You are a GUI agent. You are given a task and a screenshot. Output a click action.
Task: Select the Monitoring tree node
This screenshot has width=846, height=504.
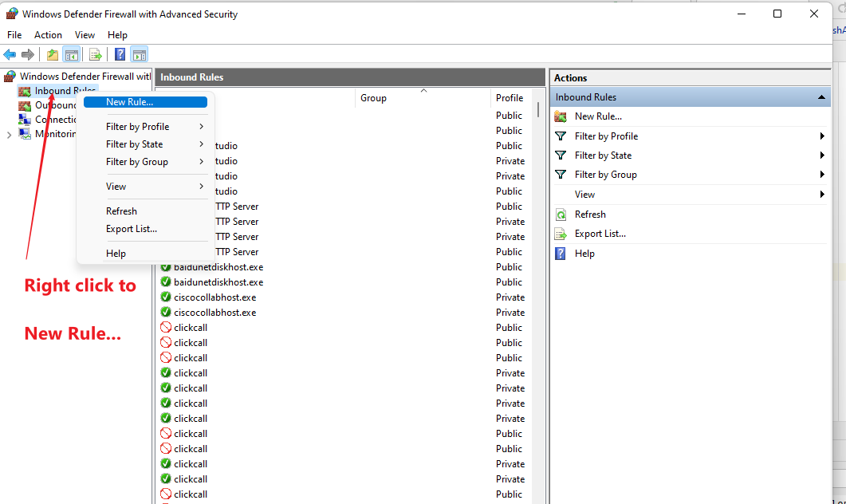55,134
